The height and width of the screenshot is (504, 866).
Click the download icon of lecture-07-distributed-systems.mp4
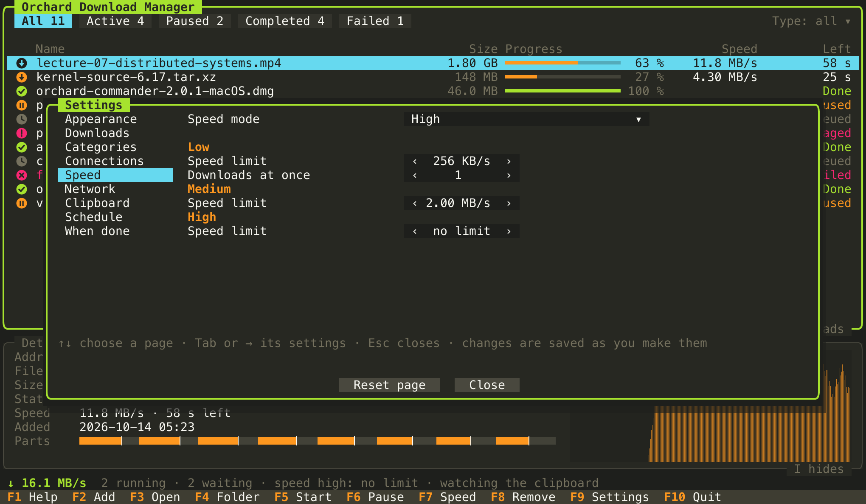(22, 63)
